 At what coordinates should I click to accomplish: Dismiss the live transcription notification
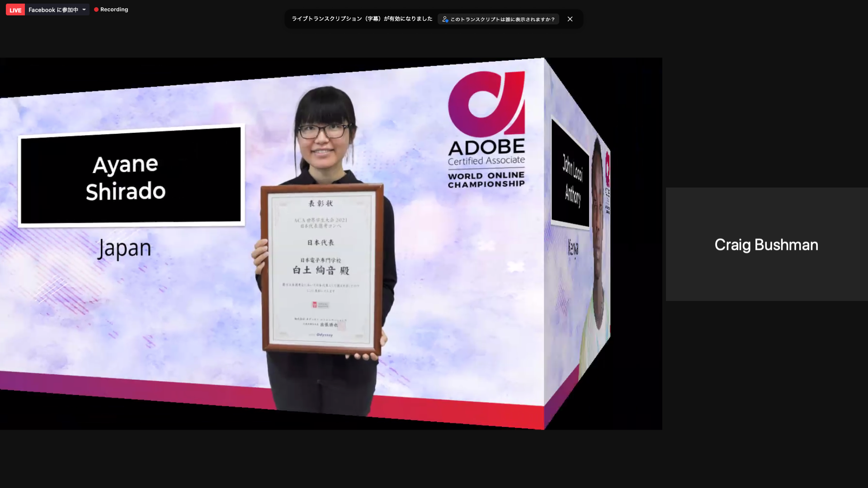(x=570, y=19)
